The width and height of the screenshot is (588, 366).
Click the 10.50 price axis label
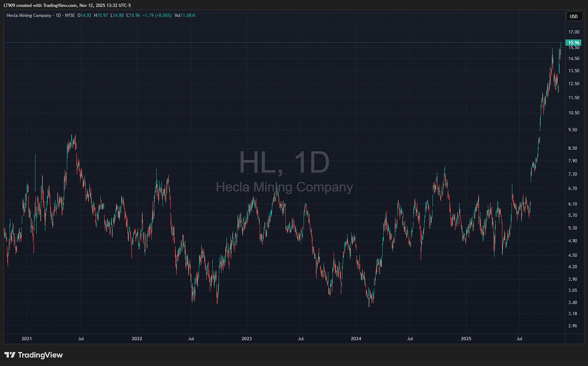point(573,113)
